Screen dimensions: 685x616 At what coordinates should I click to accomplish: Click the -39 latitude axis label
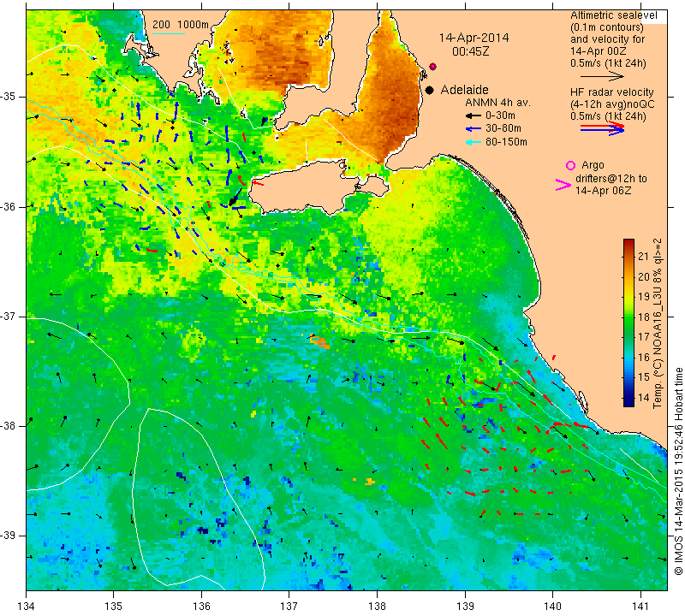click(x=9, y=536)
